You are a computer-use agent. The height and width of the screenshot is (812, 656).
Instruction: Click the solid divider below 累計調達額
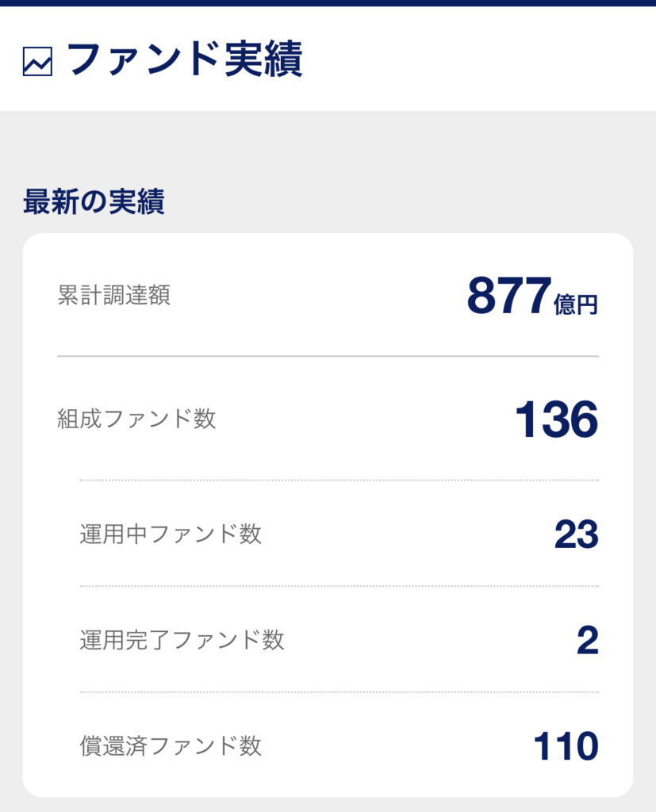(328, 357)
